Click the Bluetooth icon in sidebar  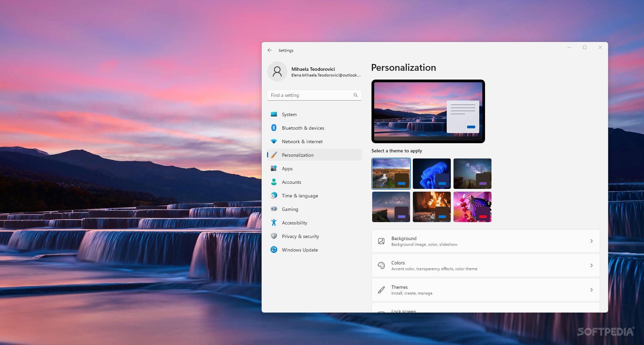(x=274, y=128)
